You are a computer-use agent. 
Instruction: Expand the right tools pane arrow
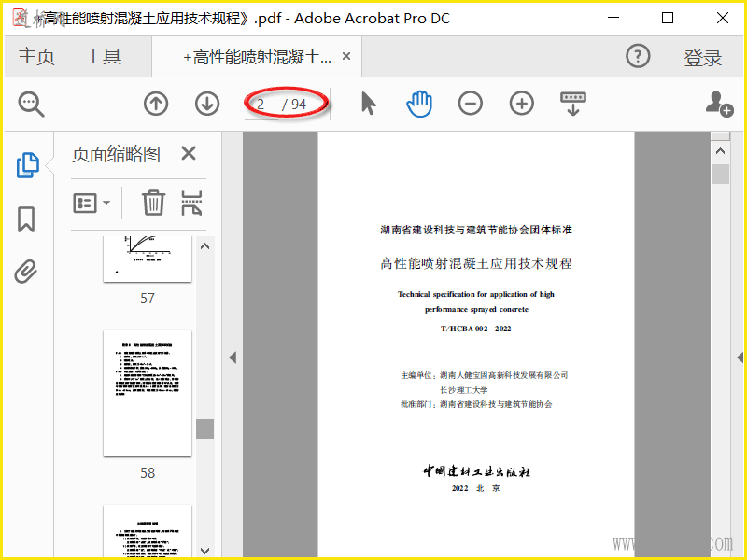740,357
